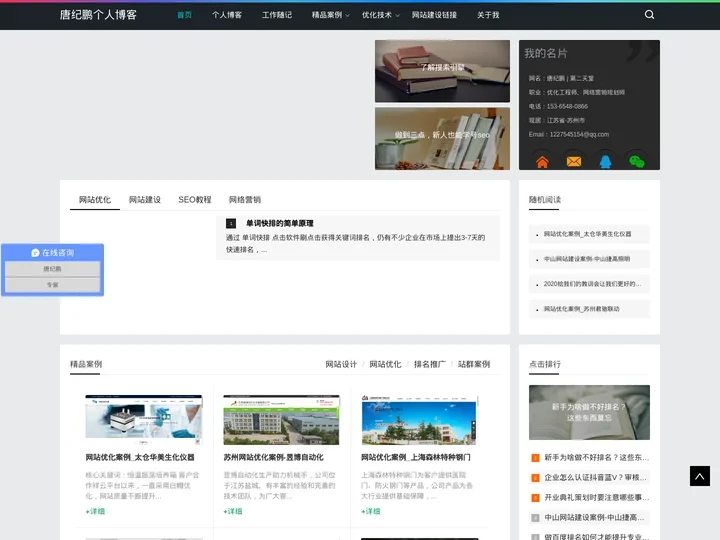
Task: Open title 网站优化案例_上海森林特种钢门
Action: tap(416, 457)
